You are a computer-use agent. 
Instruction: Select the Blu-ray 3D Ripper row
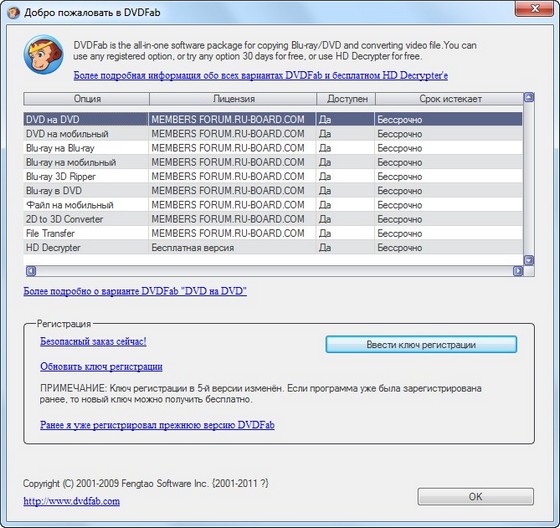tap(273, 176)
